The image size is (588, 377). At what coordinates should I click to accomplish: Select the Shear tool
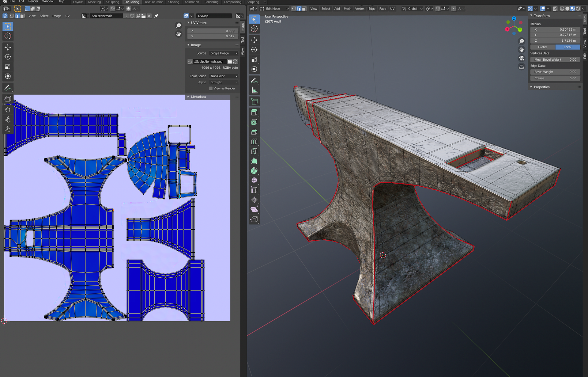tap(254, 210)
